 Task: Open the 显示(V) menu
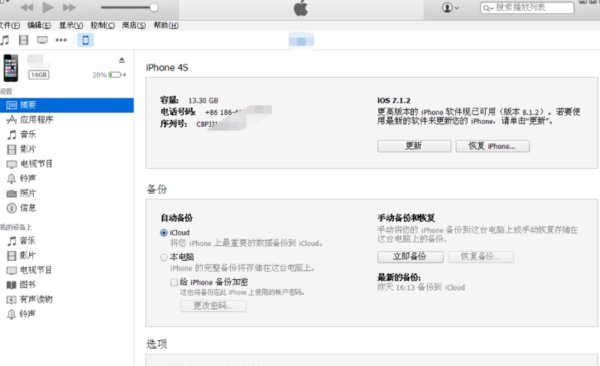[x=71, y=25]
